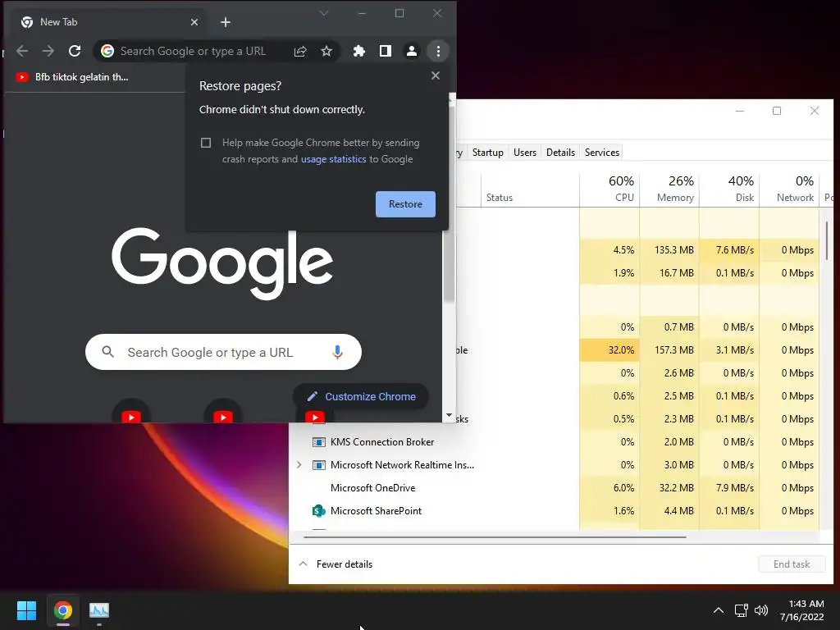Close the New Tab tab

point(194,22)
